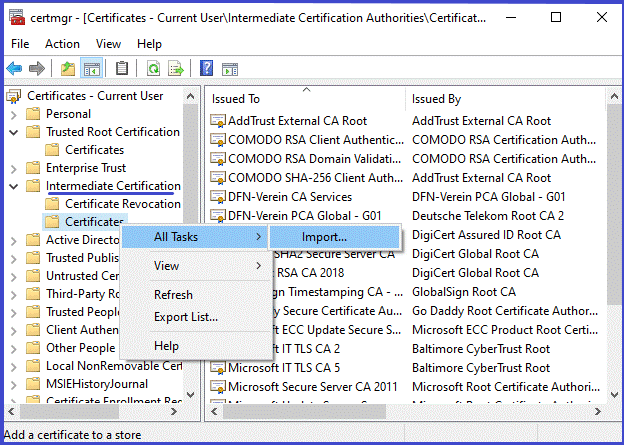Click the Back arrow toolbar icon
The width and height of the screenshot is (624, 445).
[x=14, y=68]
